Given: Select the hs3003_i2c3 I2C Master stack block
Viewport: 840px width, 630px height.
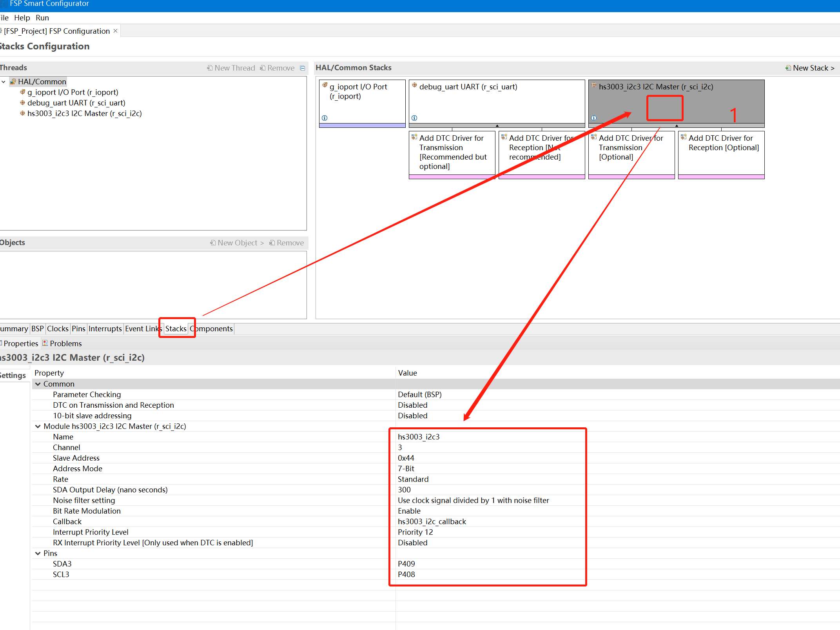Looking at the screenshot, I should click(676, 103).
